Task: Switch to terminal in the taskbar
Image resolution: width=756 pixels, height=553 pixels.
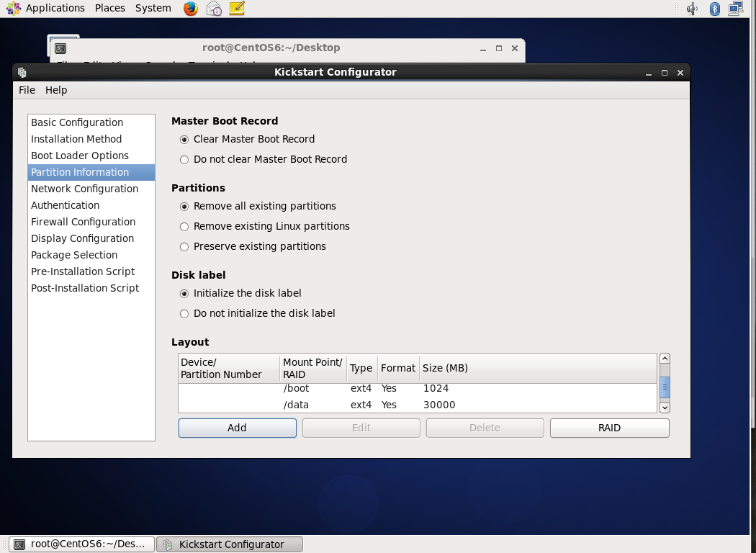Action: tap(82, 544)
